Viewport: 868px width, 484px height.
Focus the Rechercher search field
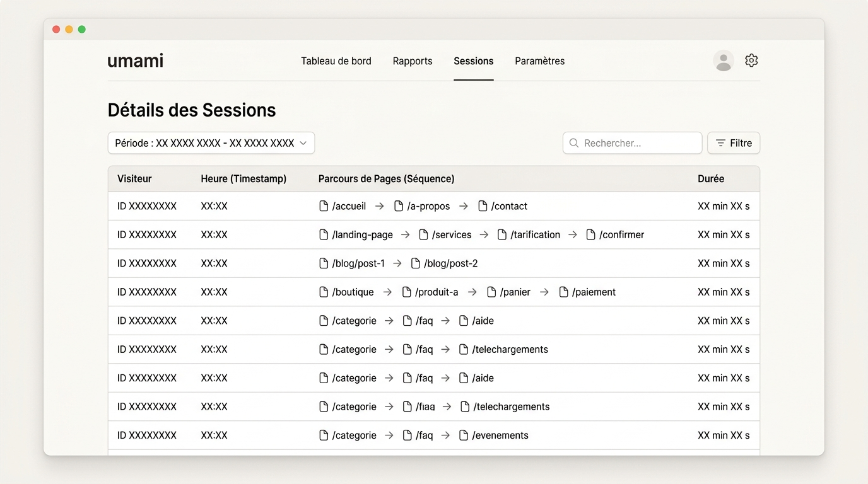tap(633, 143)
